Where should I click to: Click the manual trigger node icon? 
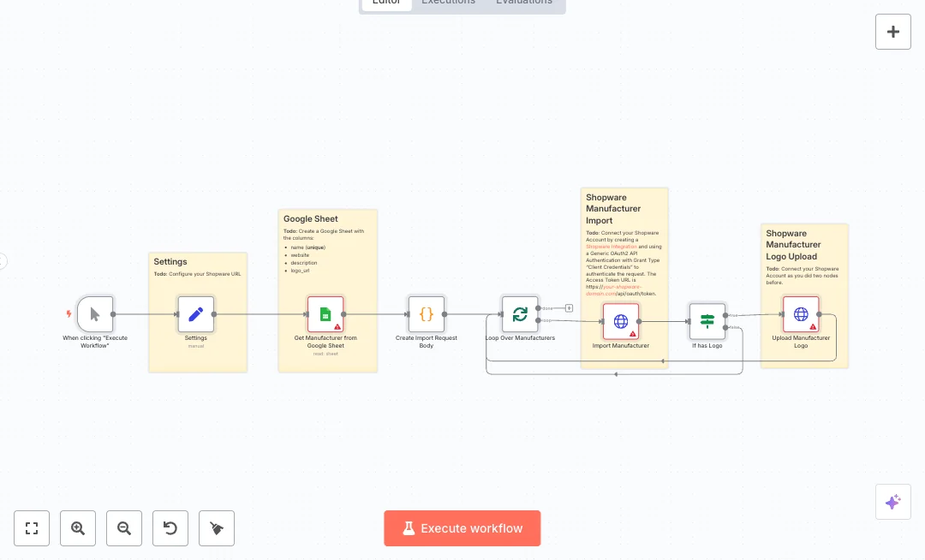pos(94,314)
